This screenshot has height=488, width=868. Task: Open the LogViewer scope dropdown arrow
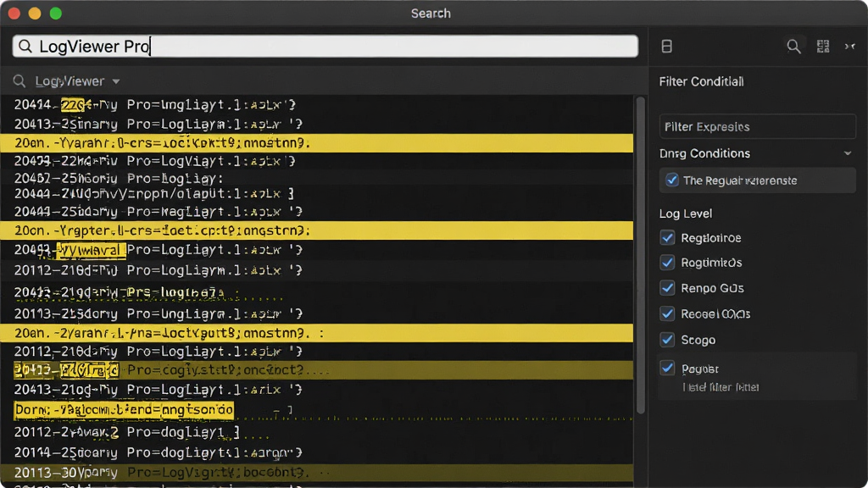coord(115,81)
